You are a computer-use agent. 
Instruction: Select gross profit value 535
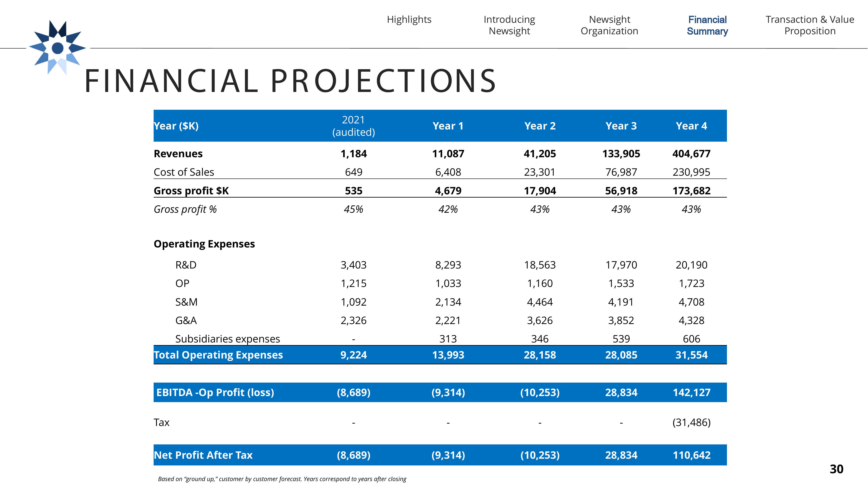(353, 191)
